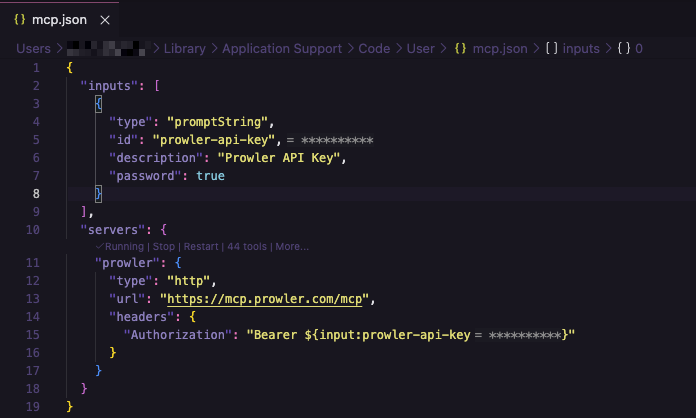Select the mcp.json editor tab
Screen dimensions: 696x418
[59, 20]
